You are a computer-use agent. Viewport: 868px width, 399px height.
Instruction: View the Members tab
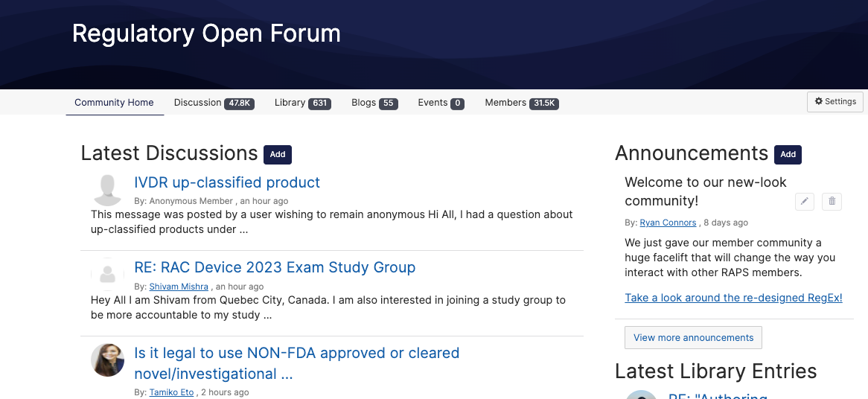(x=521, y=103)
